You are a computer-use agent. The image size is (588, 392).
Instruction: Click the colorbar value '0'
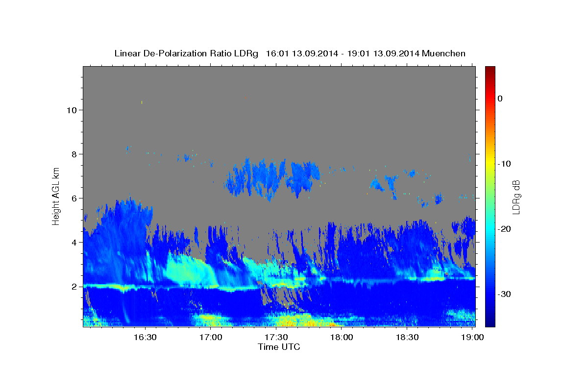click(x=500, y=98)
